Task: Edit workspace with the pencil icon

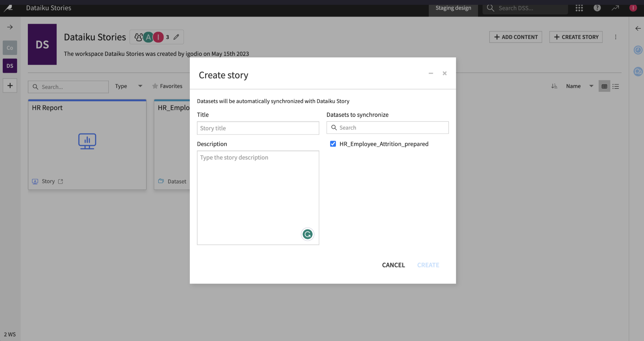Action: 176,37
